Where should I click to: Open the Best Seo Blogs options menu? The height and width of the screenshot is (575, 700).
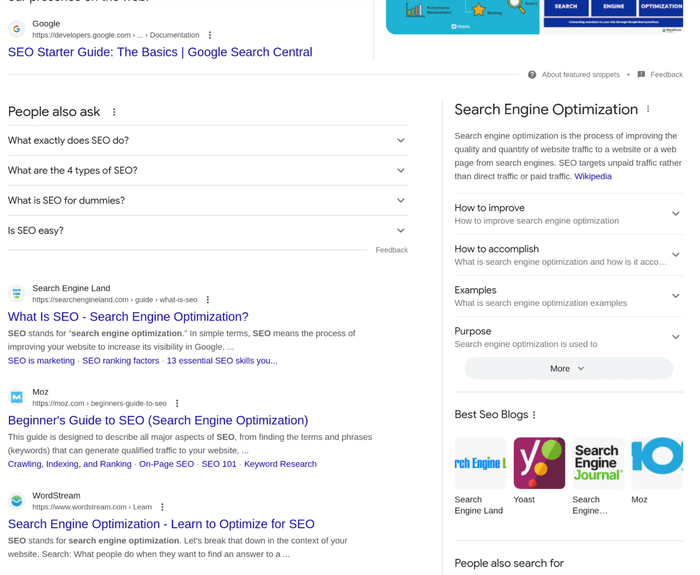pos(534,415)
